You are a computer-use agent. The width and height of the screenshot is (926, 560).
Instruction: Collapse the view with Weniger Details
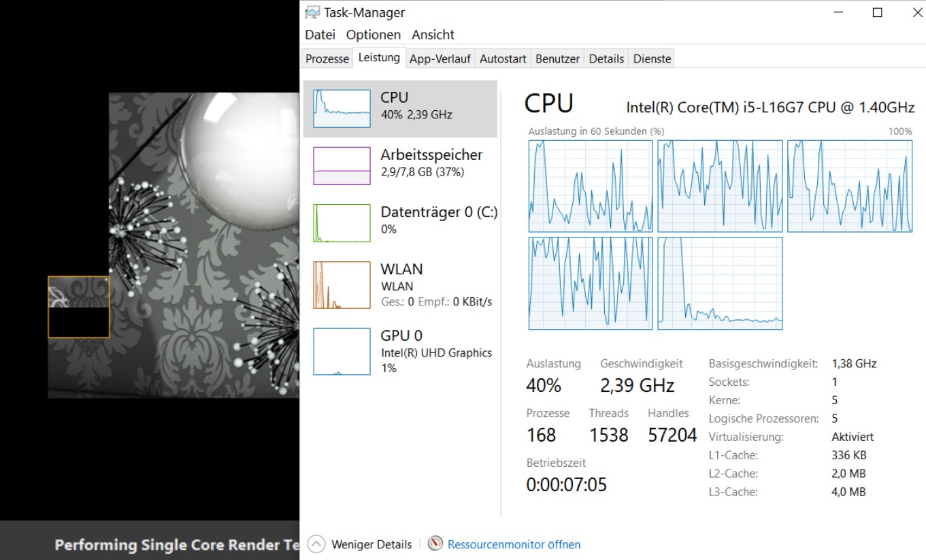[x=371, y=544]
